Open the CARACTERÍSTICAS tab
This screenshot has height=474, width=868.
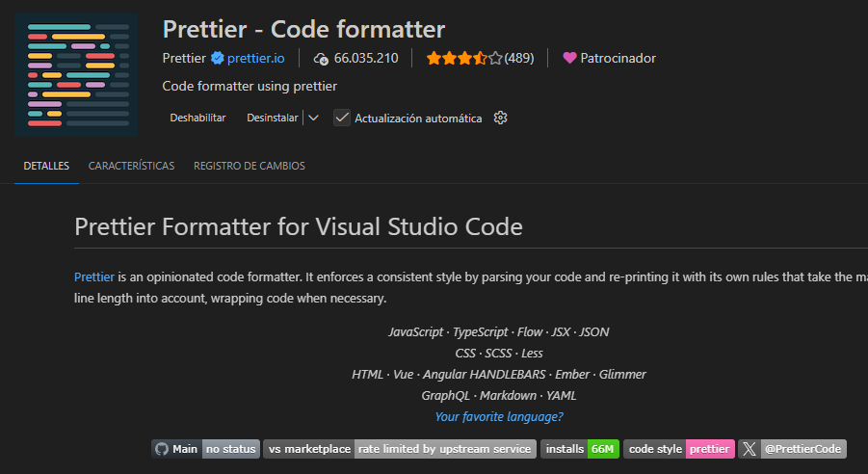pyautogui.click(x=131, y=166)
